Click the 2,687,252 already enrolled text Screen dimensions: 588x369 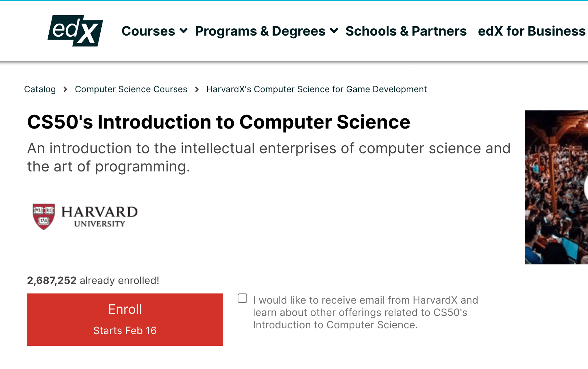[93, 280]
